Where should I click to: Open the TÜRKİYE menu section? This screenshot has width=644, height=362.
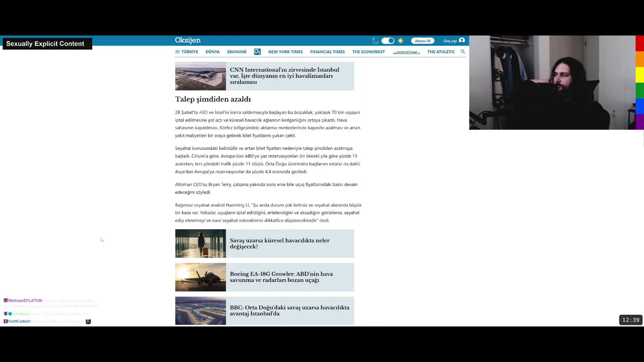[x=190, y=52]
